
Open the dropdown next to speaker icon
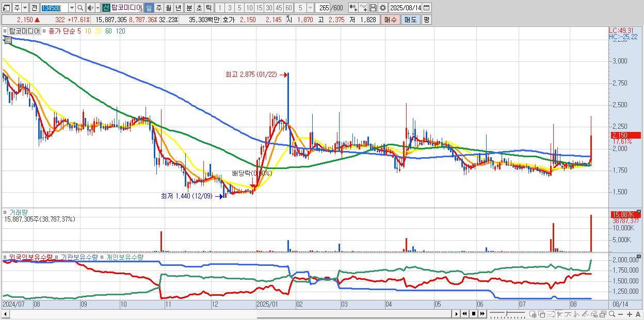98,8
